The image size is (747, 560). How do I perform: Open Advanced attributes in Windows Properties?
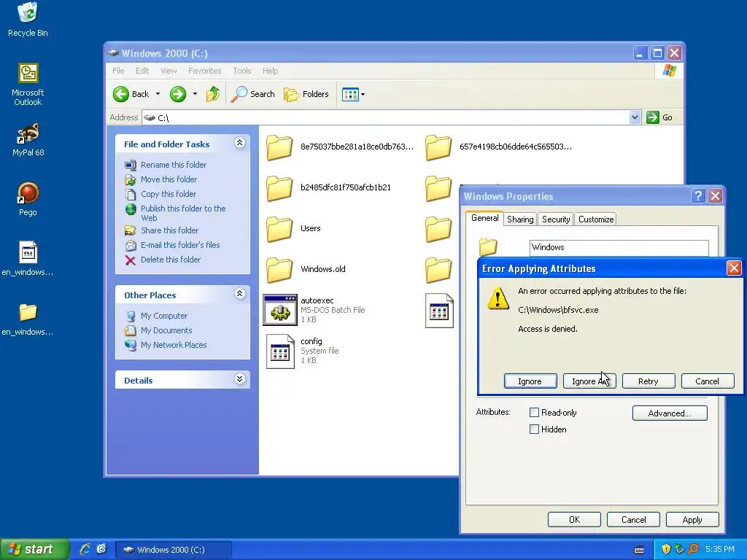670,413
